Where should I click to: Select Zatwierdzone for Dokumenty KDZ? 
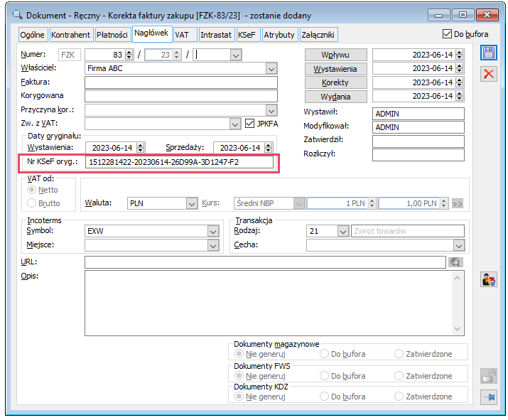click(x=399, y=397)
